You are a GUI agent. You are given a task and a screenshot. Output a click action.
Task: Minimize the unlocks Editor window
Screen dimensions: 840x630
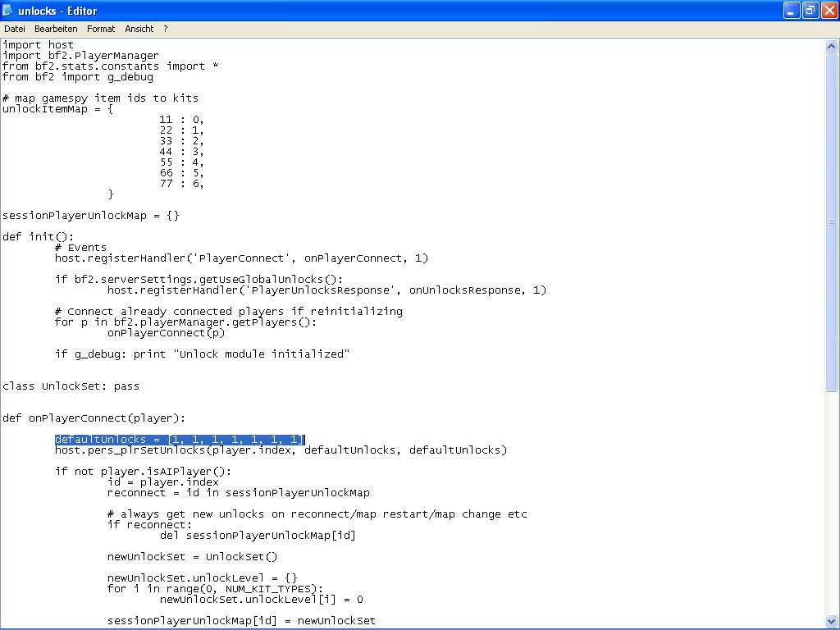pos(792,10)
